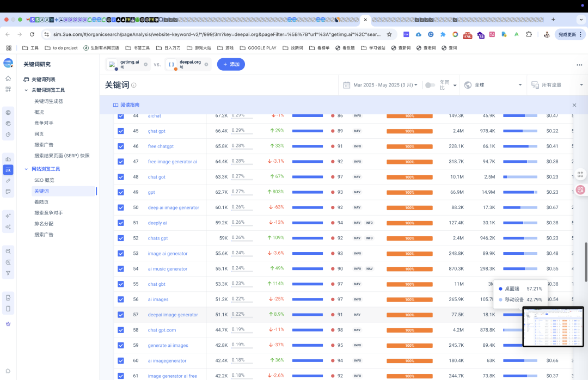
Task: Remove deepai.org from comparison
Action: [x=206, y=65]
